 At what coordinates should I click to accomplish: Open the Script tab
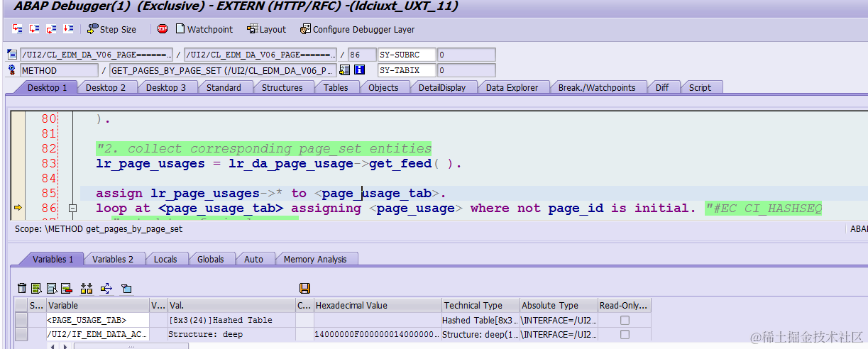(700, 87)
